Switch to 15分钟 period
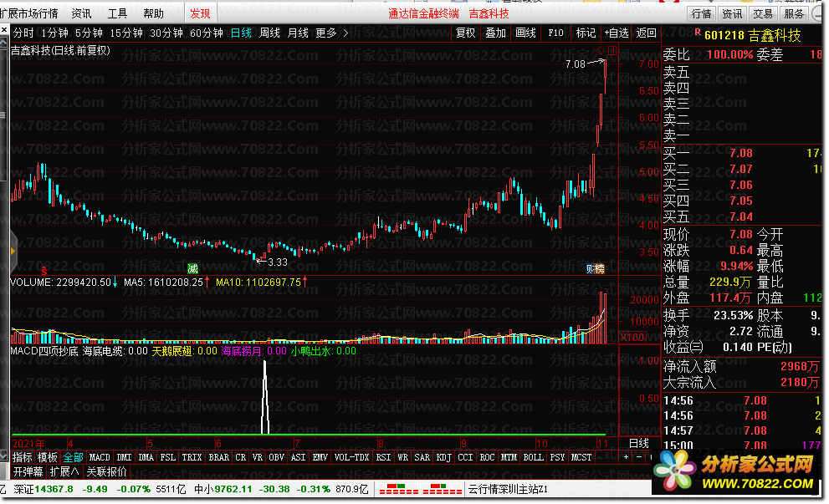 tap(126, 33)
